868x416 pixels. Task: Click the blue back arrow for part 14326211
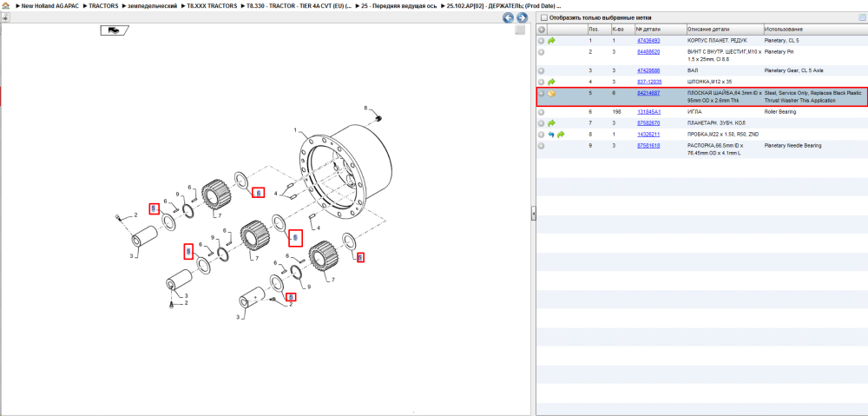point(551,135)
